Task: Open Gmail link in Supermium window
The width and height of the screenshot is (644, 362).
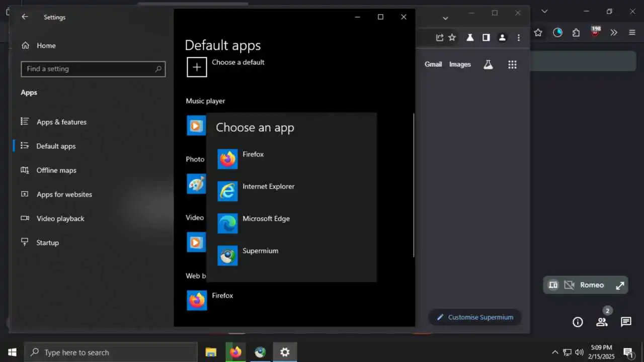Action: (x=433, y=64)
